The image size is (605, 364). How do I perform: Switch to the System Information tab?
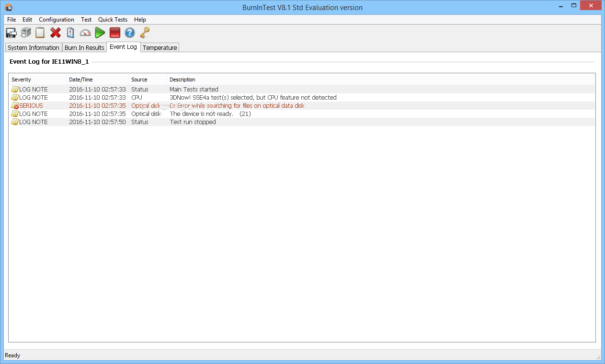[x=34, y=47]
